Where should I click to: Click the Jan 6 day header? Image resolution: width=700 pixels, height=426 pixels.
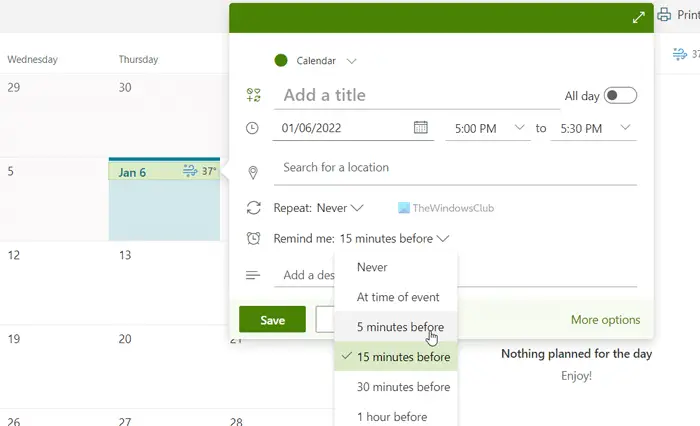pyautogui.click(x=132, y=172)
